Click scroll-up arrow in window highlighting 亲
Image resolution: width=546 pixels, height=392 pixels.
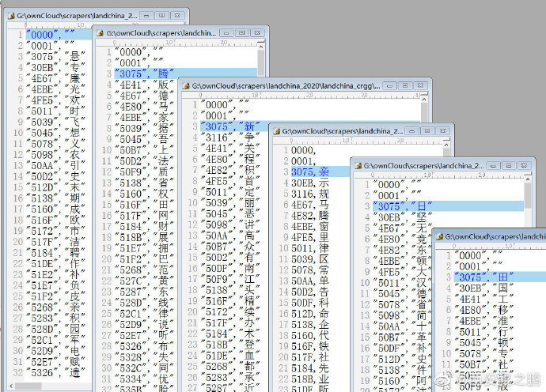coord(446,144)
